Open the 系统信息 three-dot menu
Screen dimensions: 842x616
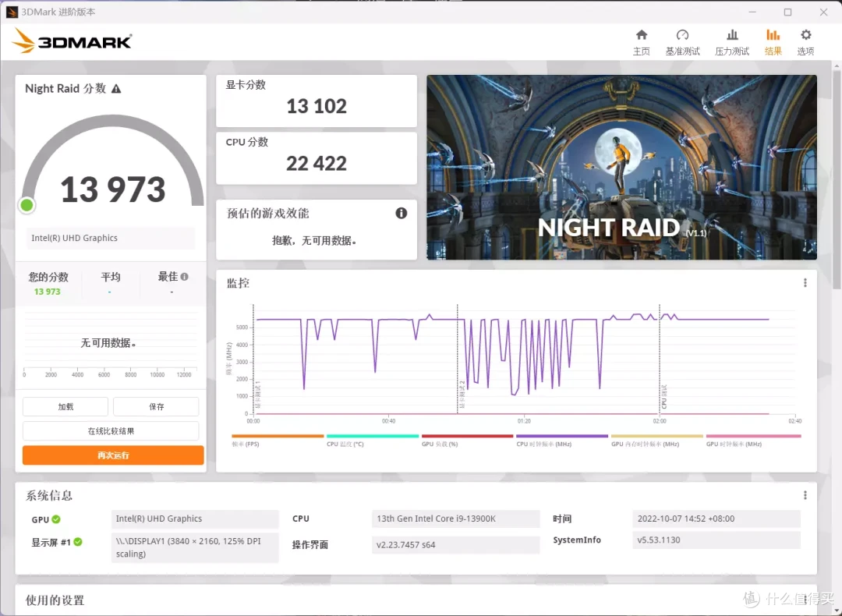[805, 495]
